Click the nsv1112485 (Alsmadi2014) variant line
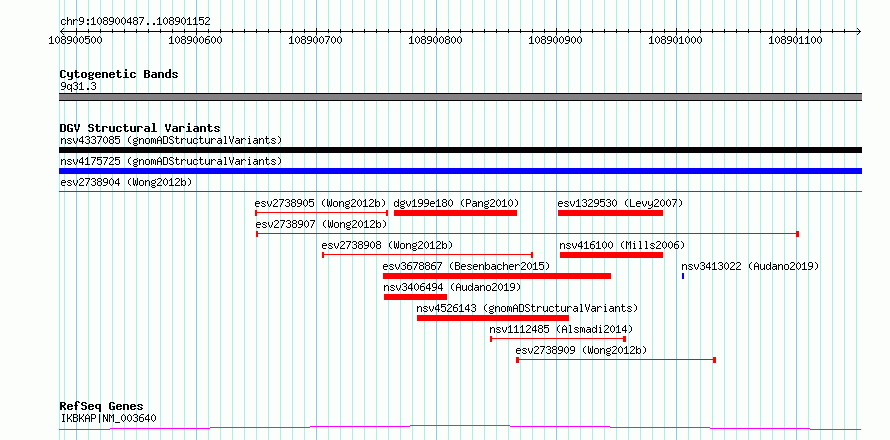The height and width of the screenshot is (440, 890). click(558, 339)
